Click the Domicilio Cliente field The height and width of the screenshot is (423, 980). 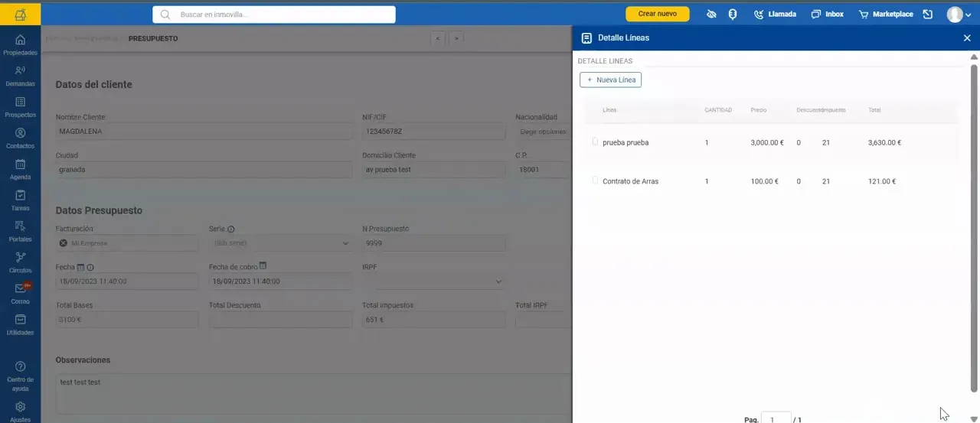(433, 170)
